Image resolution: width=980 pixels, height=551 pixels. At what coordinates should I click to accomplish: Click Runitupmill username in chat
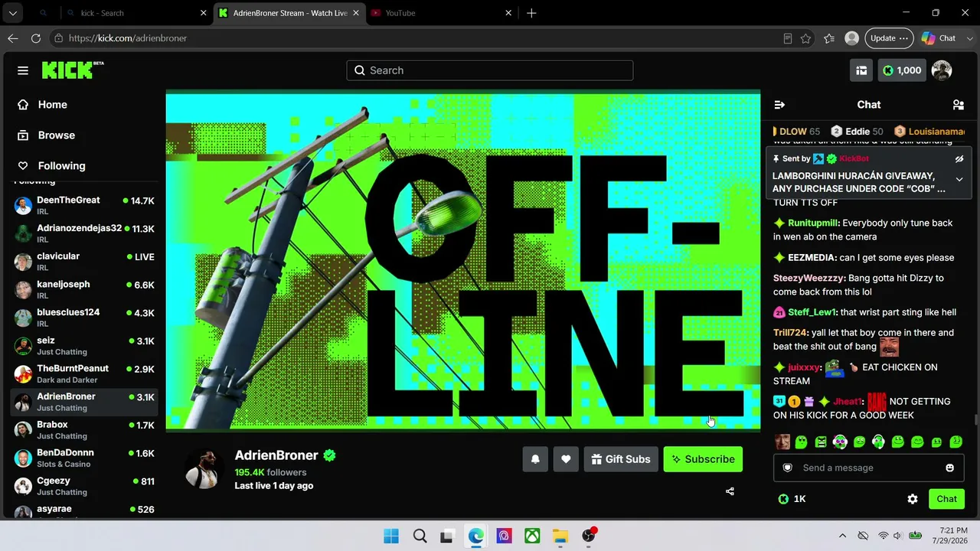[814, 223]
